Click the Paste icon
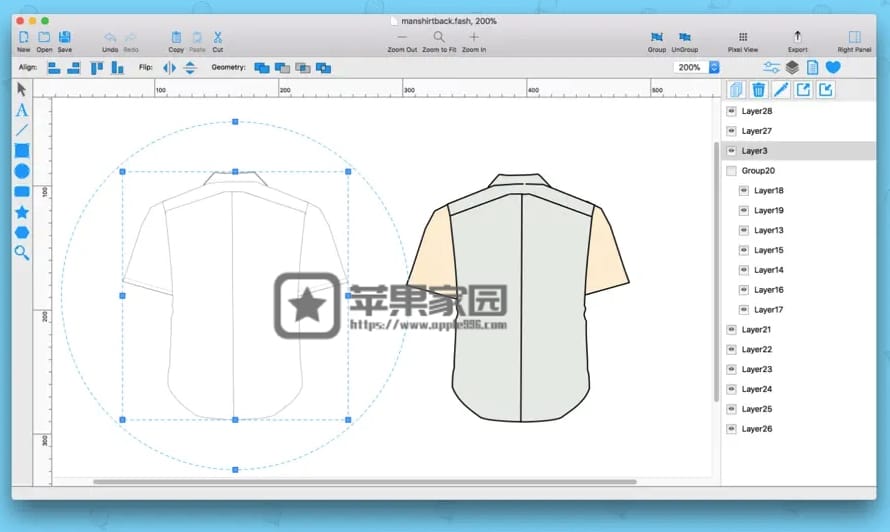This screenshot has width=890, height=532. (197, 37)
